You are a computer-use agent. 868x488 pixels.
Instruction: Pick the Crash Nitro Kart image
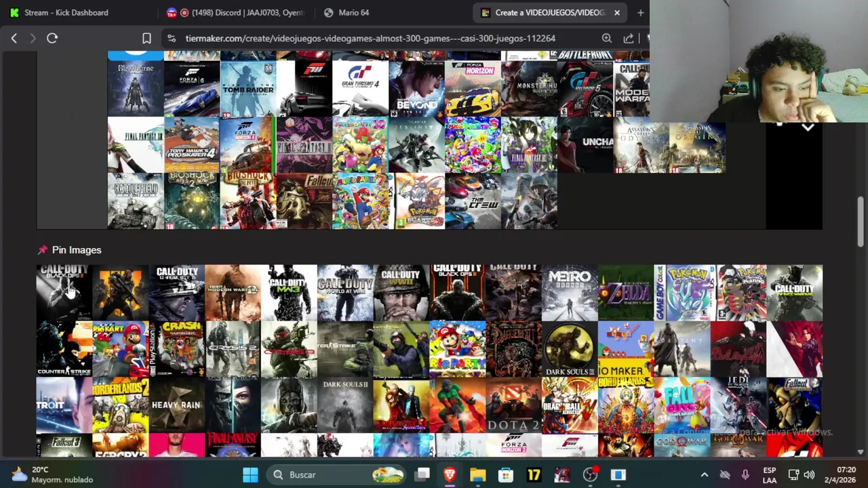(x=176, y=349)
